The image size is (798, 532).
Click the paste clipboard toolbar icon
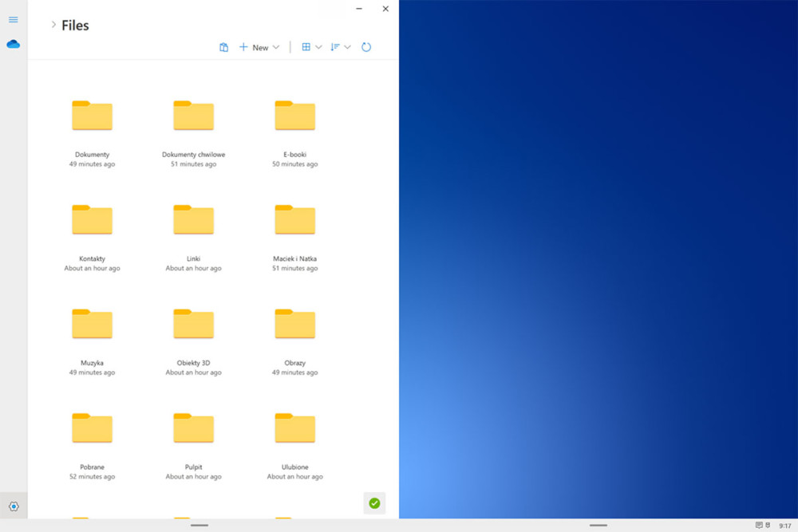tap(223, 47)
